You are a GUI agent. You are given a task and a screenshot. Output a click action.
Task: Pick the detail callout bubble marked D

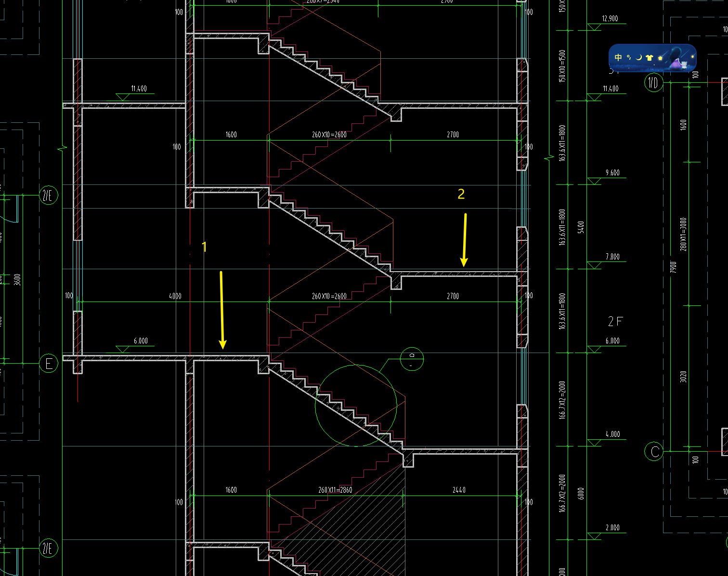(x=412, y=359)
